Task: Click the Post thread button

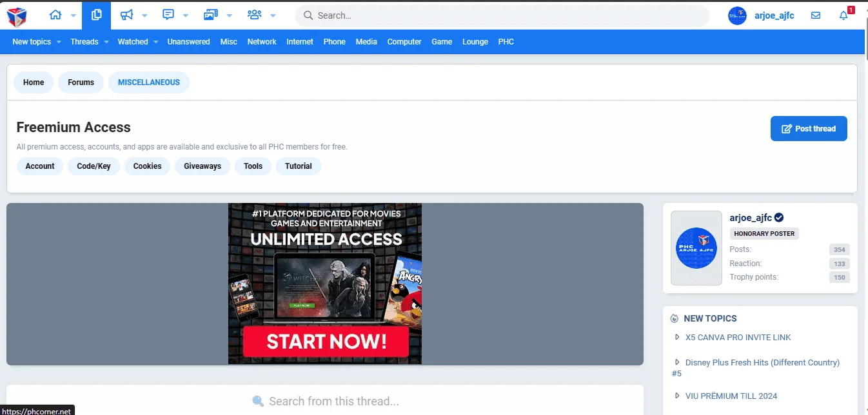Action: pyautogui.click(x=809, y=129)
